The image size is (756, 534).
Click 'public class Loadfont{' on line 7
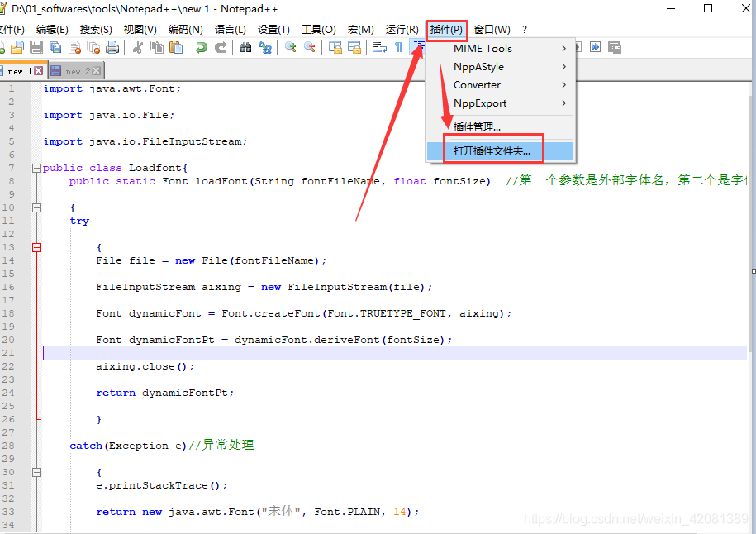tap(115, 168)
